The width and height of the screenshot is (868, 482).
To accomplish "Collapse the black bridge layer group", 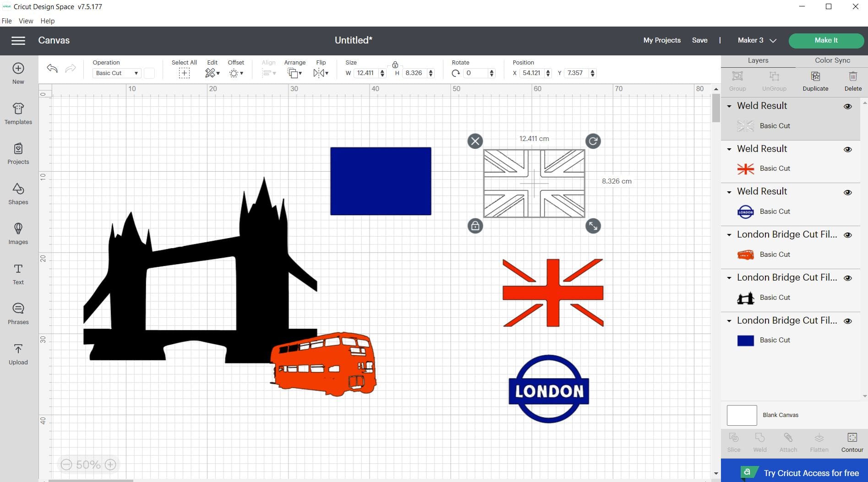I will [729, 278].
